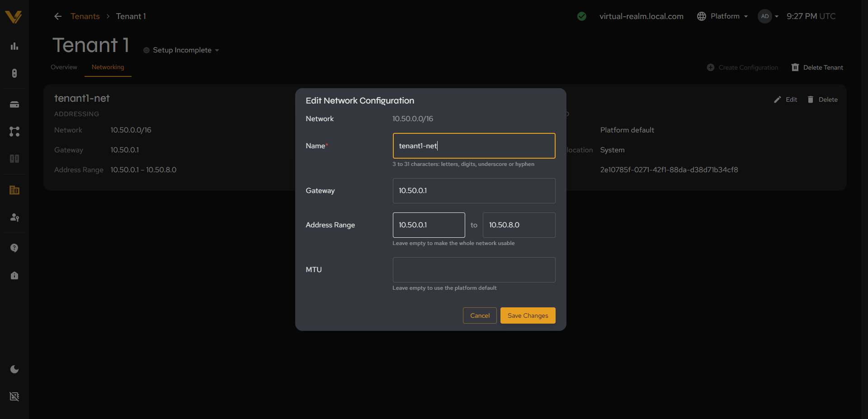Focus the Address Range start field
Screen dimensions: 868x419
(x=429, y=225)
